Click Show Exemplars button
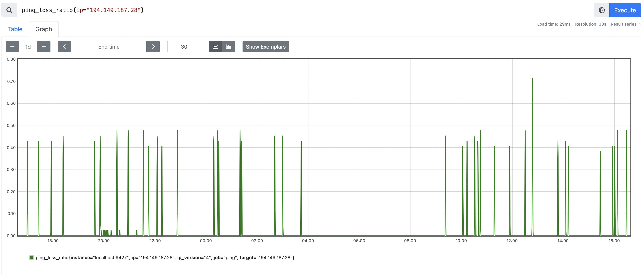Screen dimensions: 644x278 266,47
